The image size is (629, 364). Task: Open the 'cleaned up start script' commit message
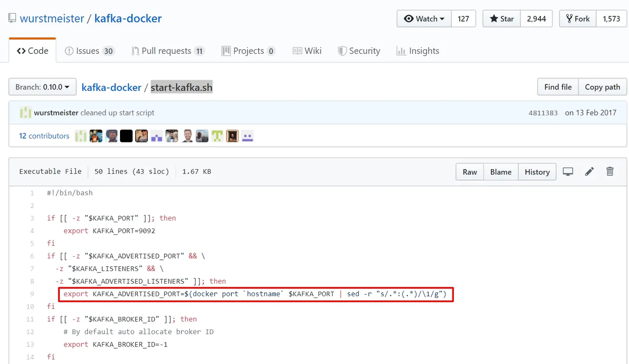[117, 113]
